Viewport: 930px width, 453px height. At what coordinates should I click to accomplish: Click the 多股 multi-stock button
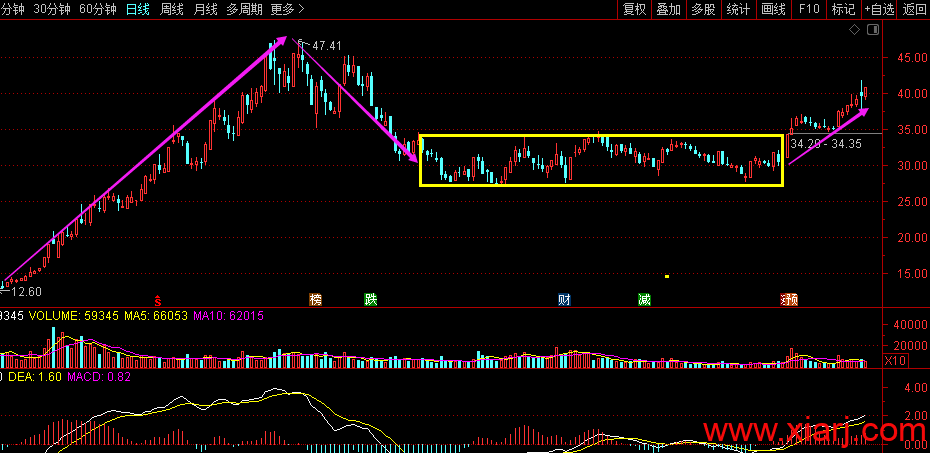pos(703,9)
